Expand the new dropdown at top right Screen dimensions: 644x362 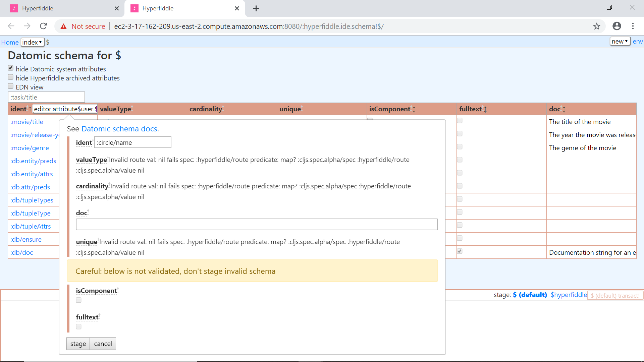pyautogui.click(x=620, y=42)
